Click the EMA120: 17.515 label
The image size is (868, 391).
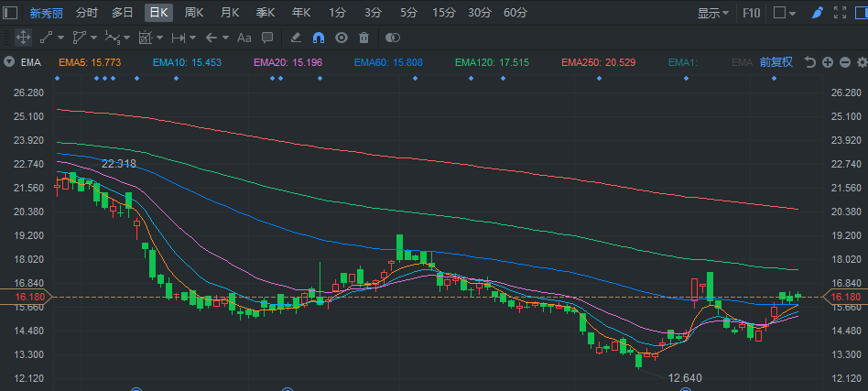(x=492, y=62)
